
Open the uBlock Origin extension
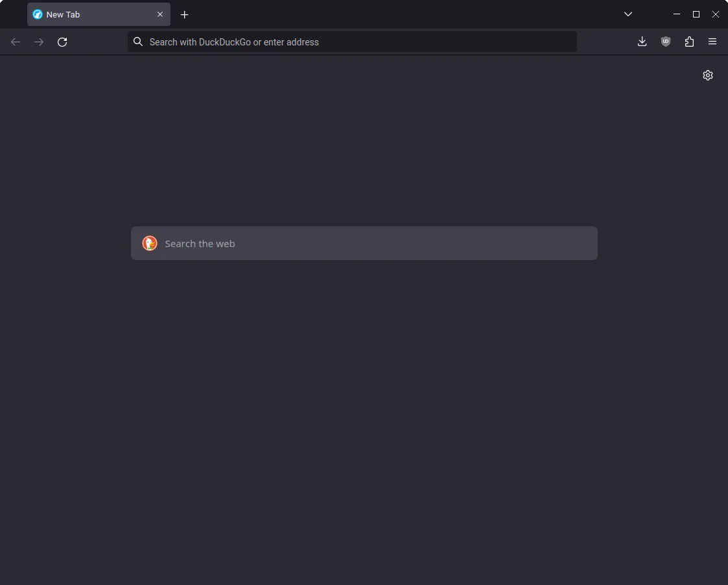tap(666, 42)
